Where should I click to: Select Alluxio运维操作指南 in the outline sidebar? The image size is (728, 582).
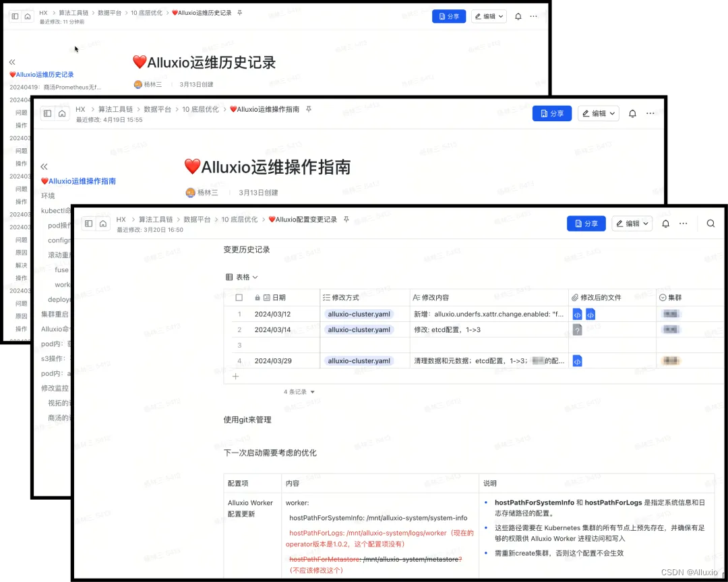click(x=78, y=181)
